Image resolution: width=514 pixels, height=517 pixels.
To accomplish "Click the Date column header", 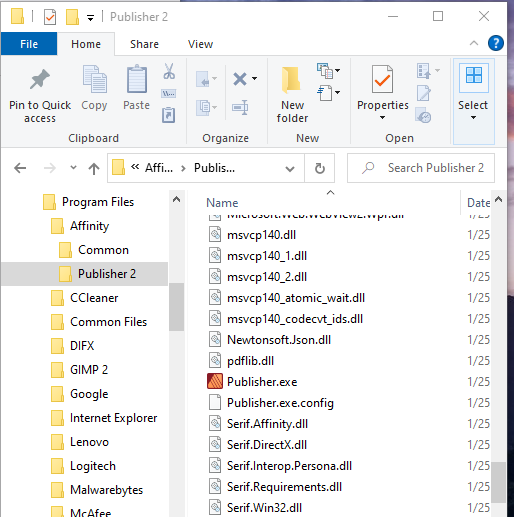I will (478, 203).
